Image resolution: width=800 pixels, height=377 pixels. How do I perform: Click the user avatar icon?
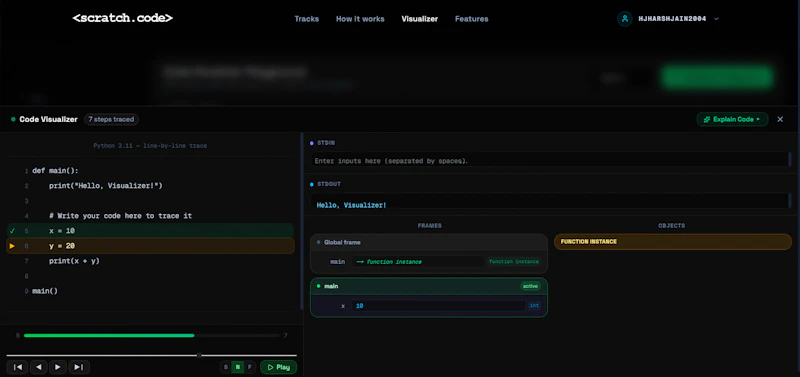pyautogui.click(x=624, y=19)
